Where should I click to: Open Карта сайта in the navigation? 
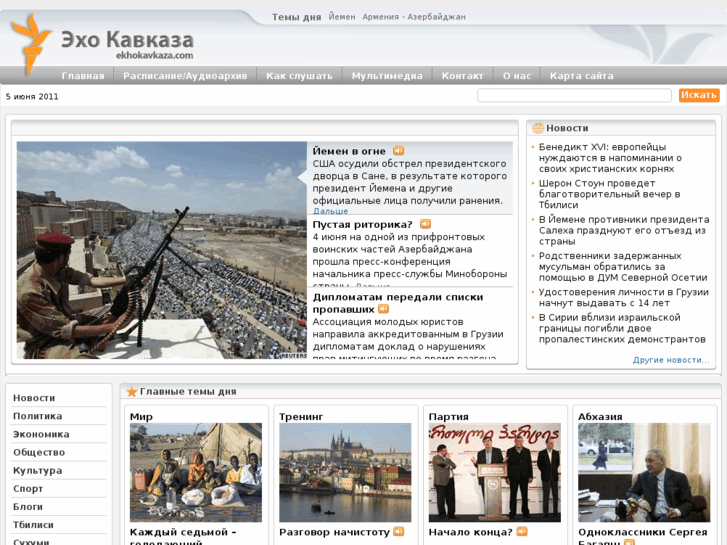point(581,76)
